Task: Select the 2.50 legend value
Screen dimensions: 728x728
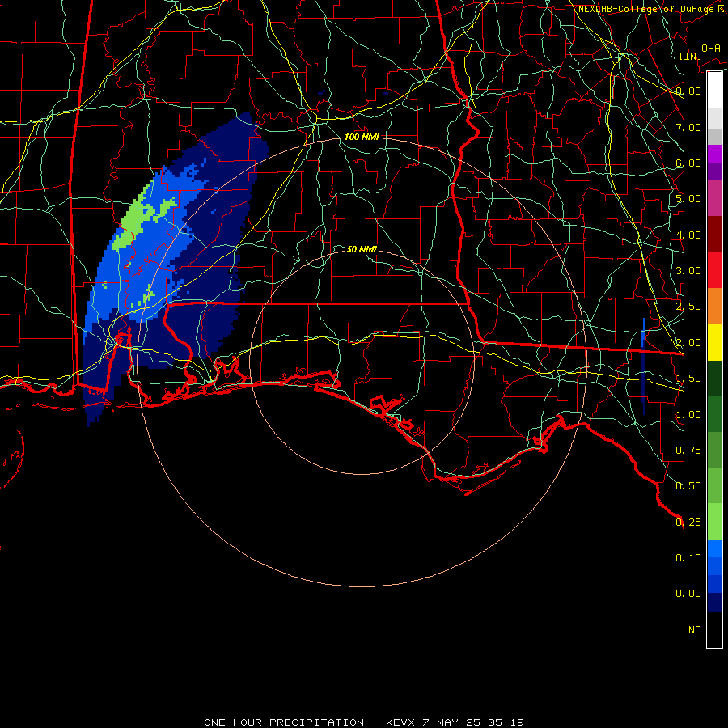Action: coord(688,307)
